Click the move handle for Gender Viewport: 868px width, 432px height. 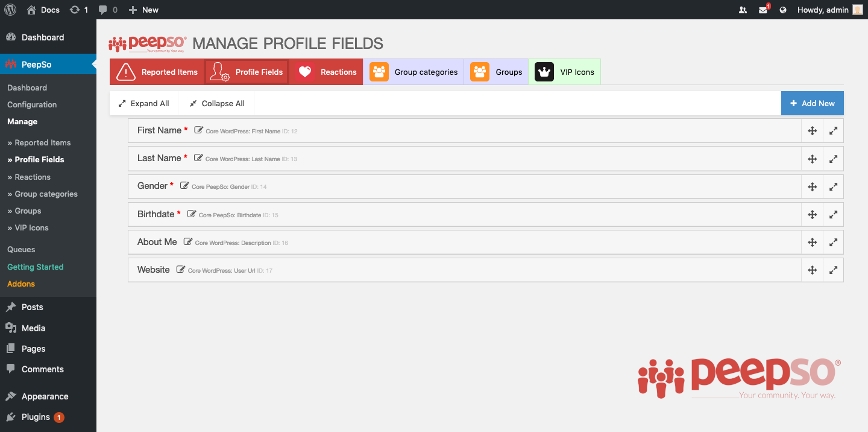click(812, 186)
